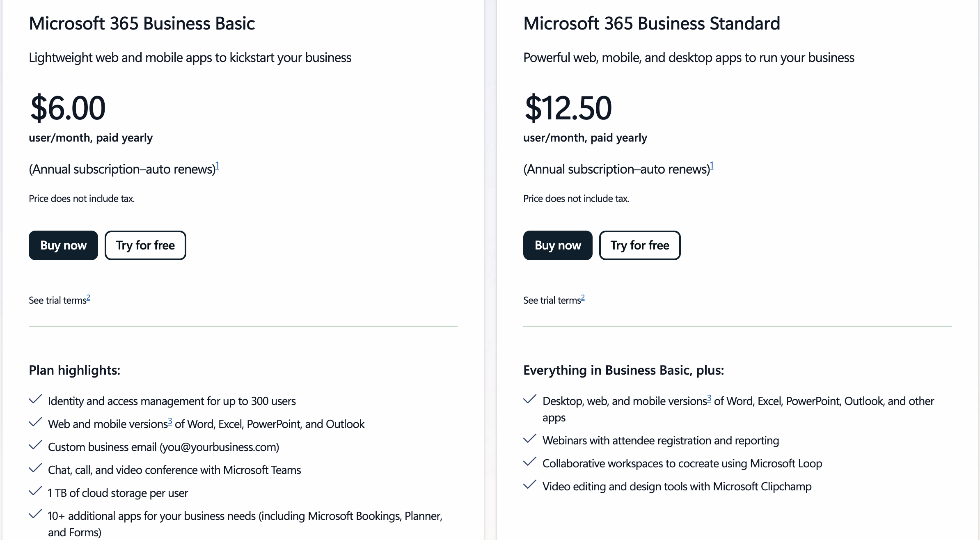980x540 pixels.
Task: Open footnote 3 in Desktop, web, and mobile versions
Action: (709, 399)
